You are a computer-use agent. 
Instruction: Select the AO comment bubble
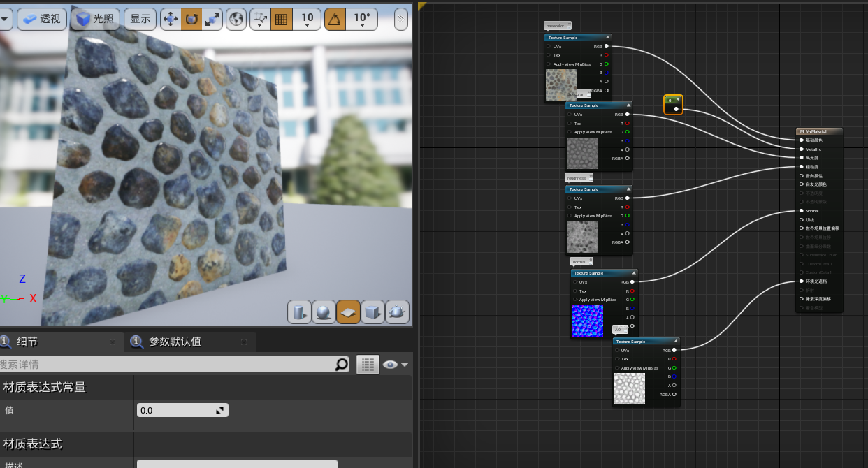[620, 329]
